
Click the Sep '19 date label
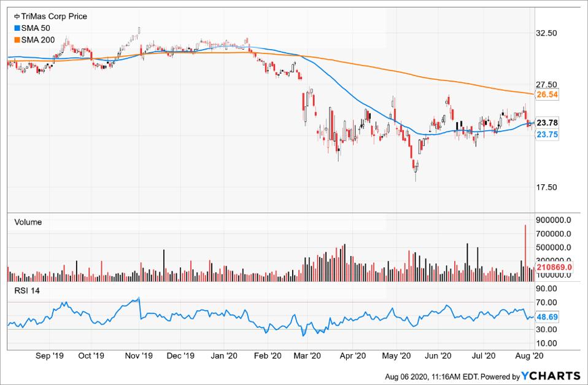click(x=50, y=356)
